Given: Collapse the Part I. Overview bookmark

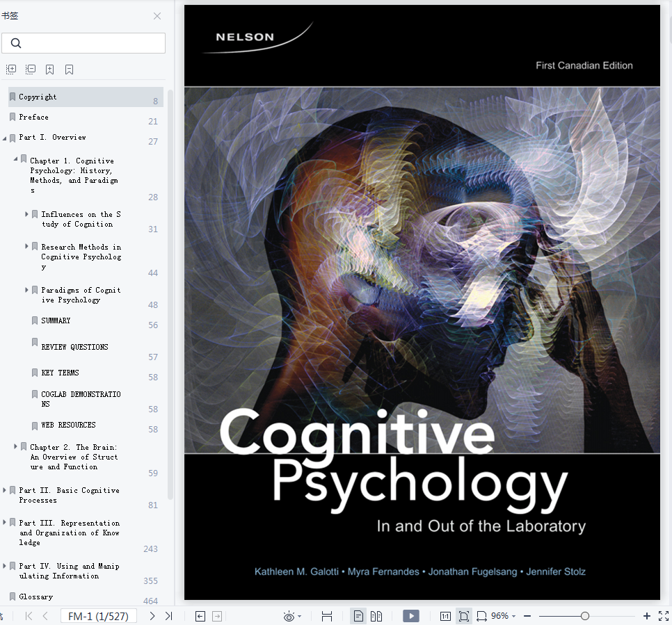Looking at the screenshot, I should tap(5, 138).
